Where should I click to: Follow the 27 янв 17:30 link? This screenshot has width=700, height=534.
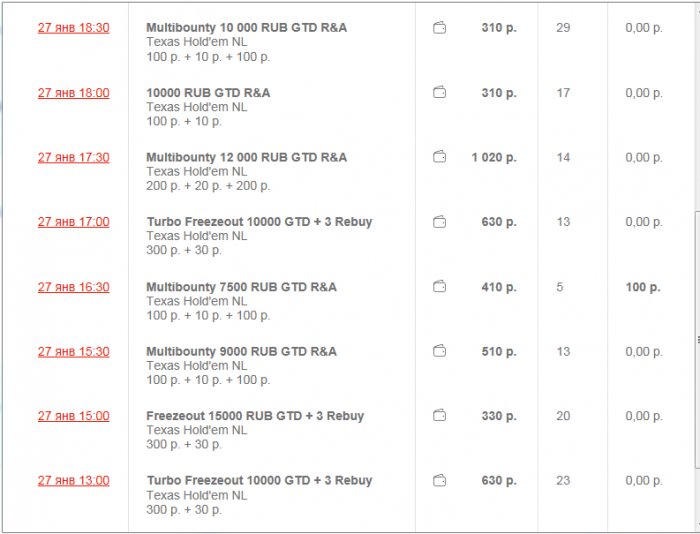(x=74, y=157)
